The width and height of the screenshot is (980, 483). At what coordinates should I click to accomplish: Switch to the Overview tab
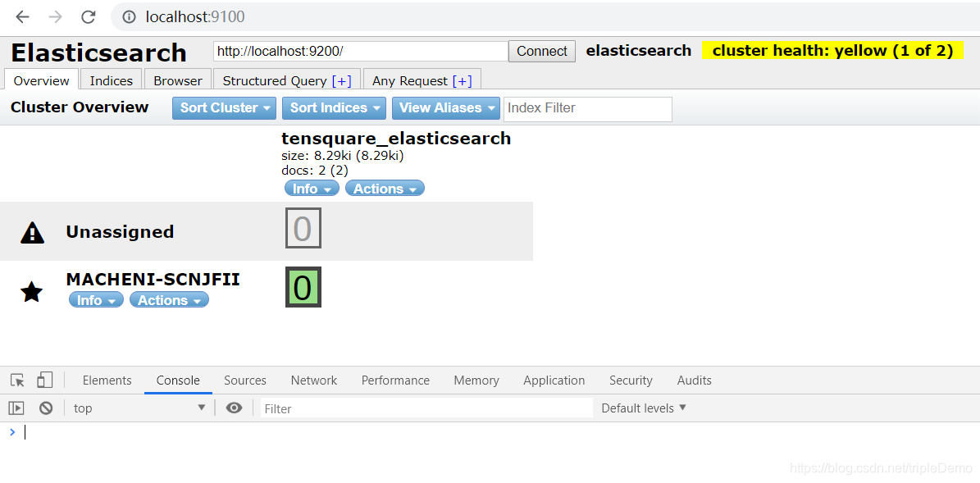point(41,80)
